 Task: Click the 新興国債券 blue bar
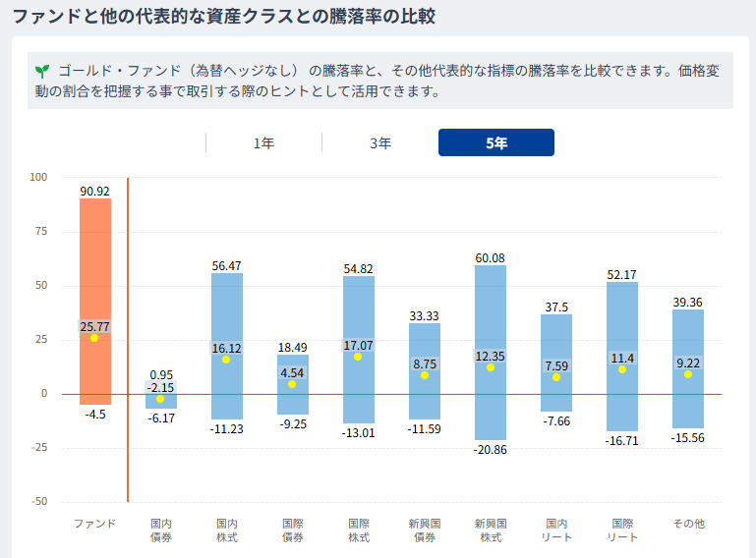(425, 371)
